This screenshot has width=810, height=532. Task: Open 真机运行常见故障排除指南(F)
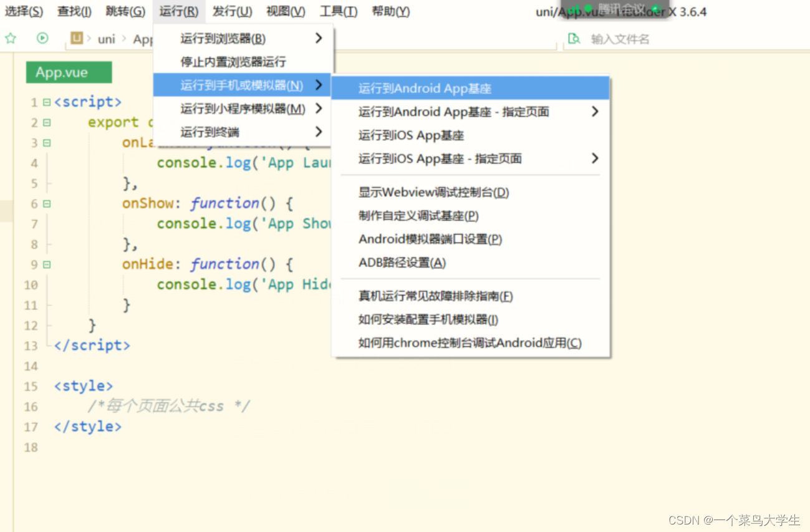(x=471, y=296)
